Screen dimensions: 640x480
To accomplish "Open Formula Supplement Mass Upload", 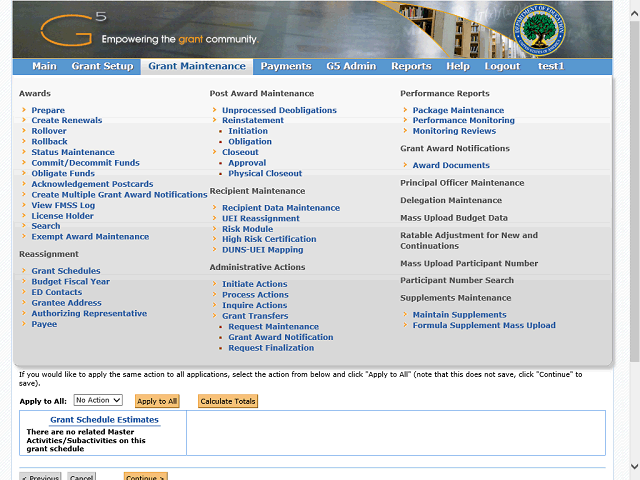I will 484,325.
